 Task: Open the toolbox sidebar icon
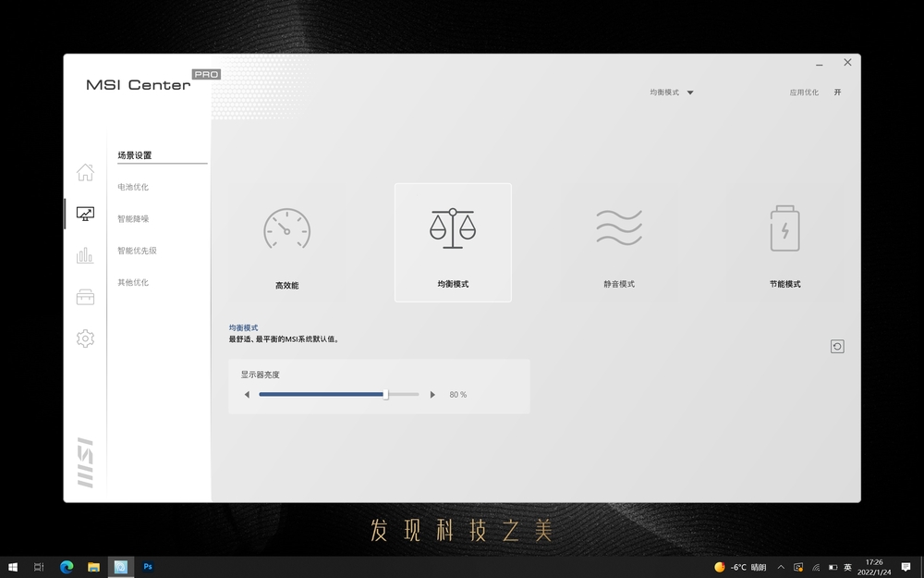85,297
